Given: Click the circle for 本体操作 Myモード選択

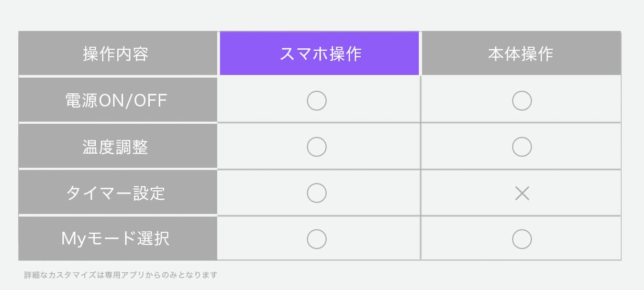Looking at the screenshot, I should [x=522, y=239].
